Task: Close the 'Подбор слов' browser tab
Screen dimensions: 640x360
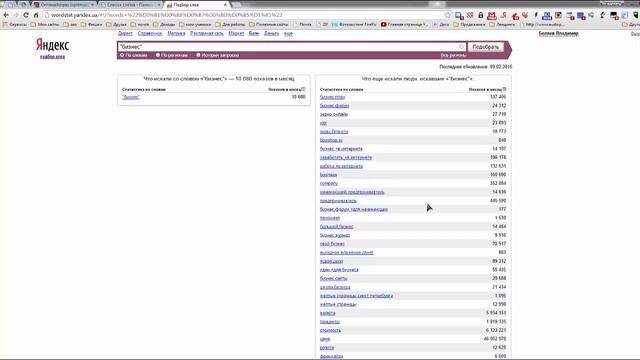Action: (x=225, y=5)
